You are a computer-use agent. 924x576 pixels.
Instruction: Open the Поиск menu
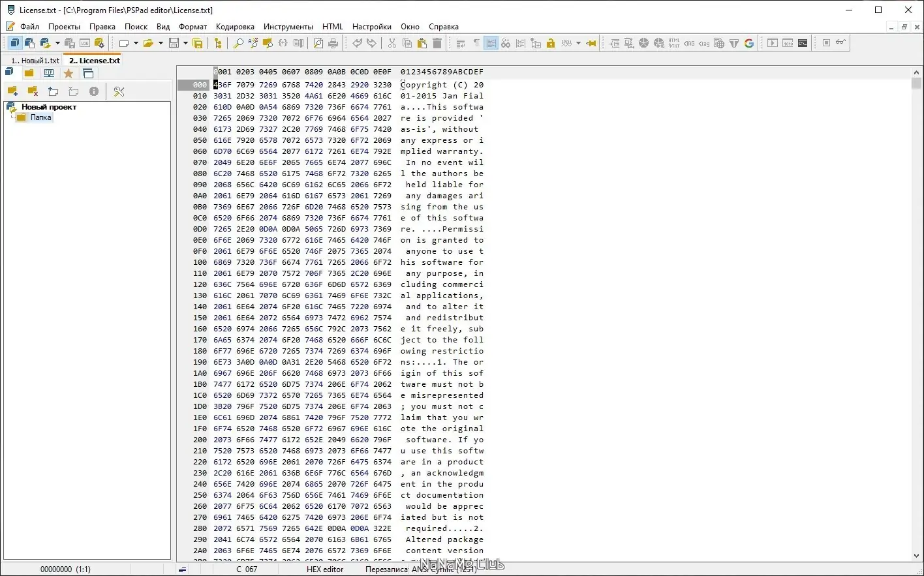[136, 27]
